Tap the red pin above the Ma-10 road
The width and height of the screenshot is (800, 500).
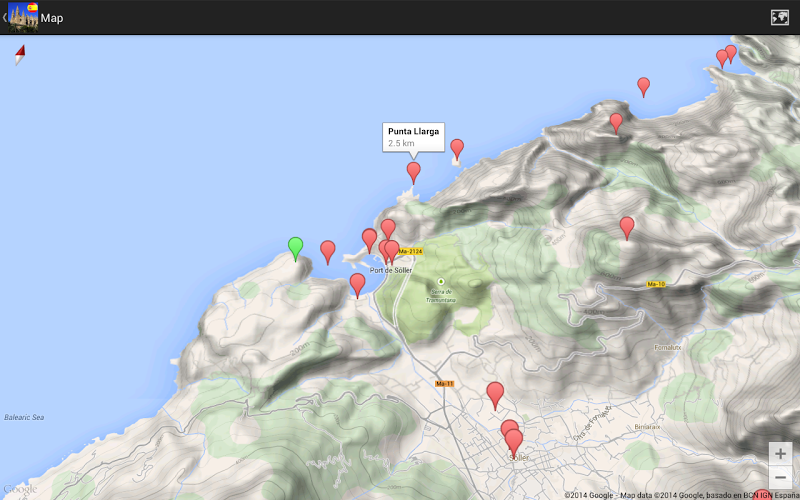pyautogui.click(x=627, y=228)
